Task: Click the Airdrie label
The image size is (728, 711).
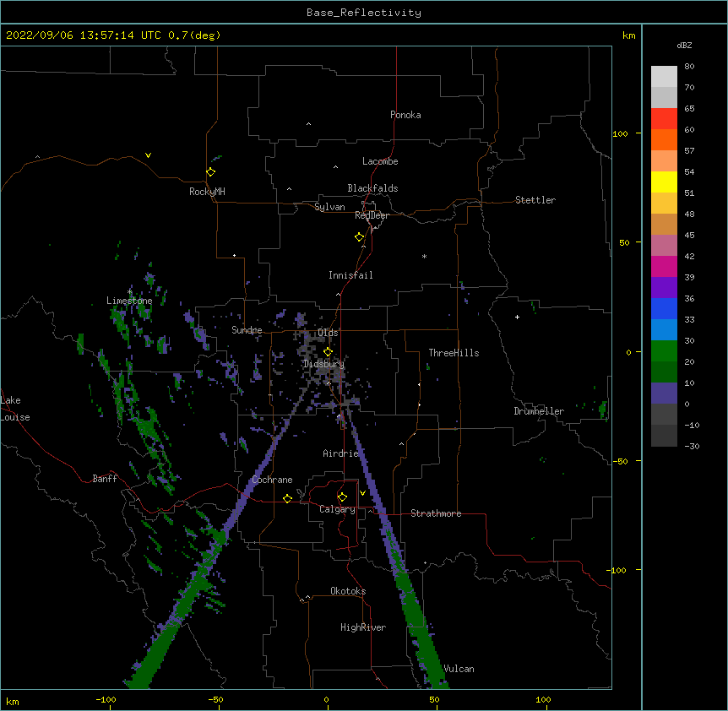Action: (x=341, y=453)
